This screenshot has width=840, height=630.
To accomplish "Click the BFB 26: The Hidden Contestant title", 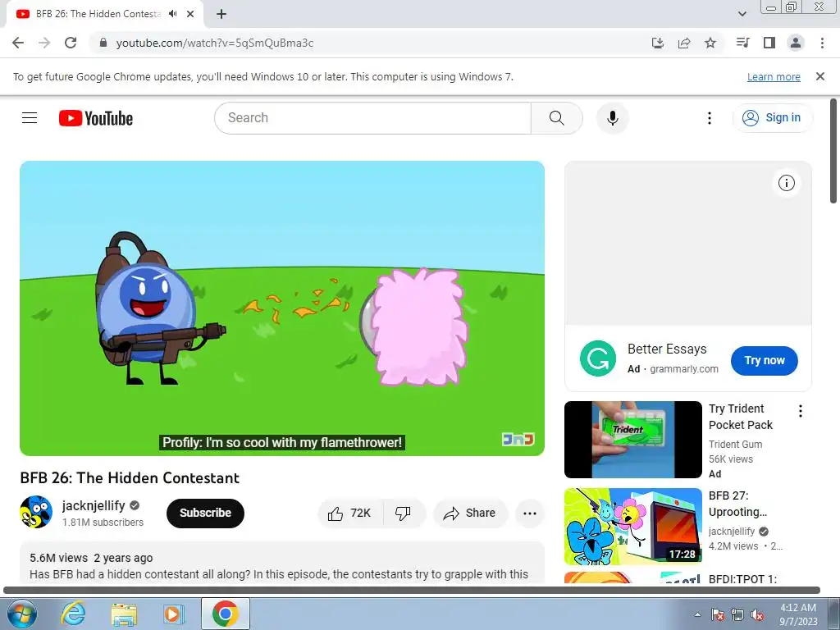I will (x=130, y=478).
